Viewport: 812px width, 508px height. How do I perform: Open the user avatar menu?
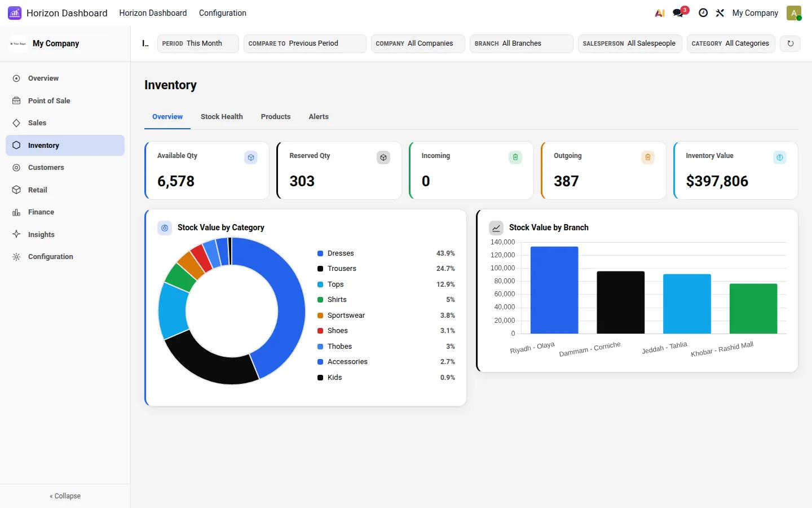pos(794,13)
